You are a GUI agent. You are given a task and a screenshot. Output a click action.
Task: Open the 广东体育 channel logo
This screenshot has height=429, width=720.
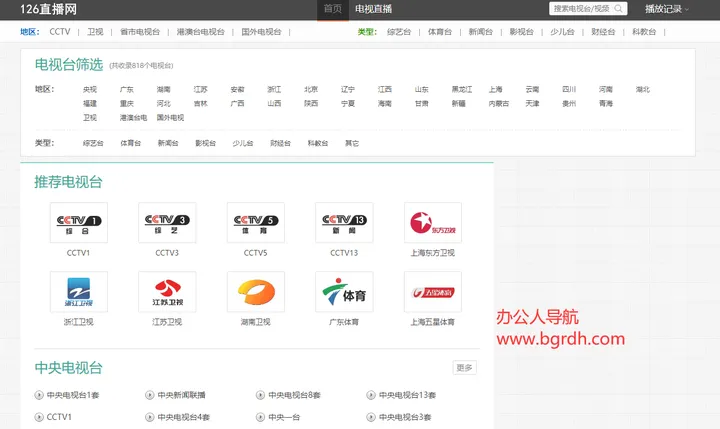[x=344, y=292]
